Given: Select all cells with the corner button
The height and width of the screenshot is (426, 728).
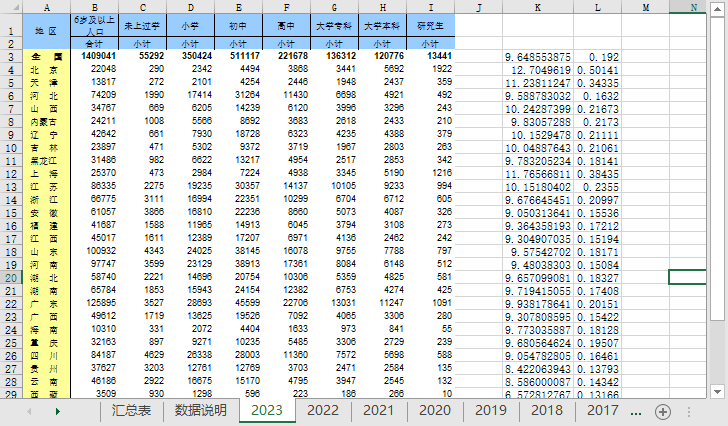Looking at the screenshot, I should pos(11,7).
